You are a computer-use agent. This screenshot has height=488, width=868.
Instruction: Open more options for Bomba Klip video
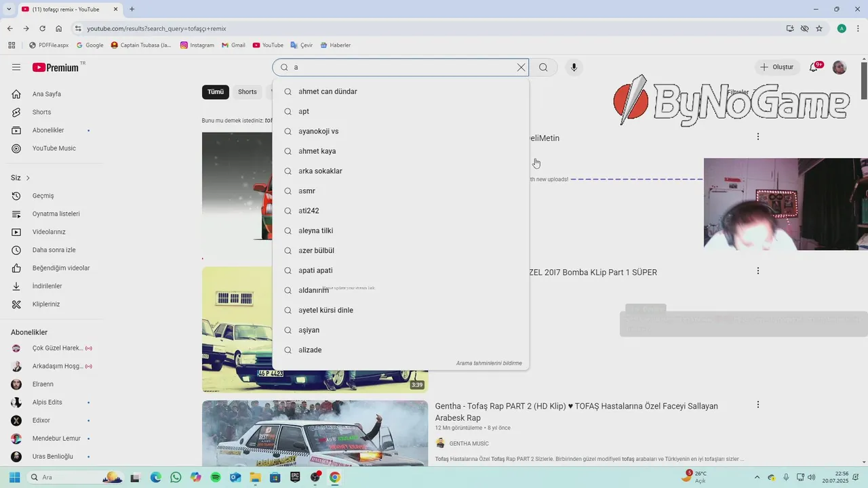(x=757, y=270)
